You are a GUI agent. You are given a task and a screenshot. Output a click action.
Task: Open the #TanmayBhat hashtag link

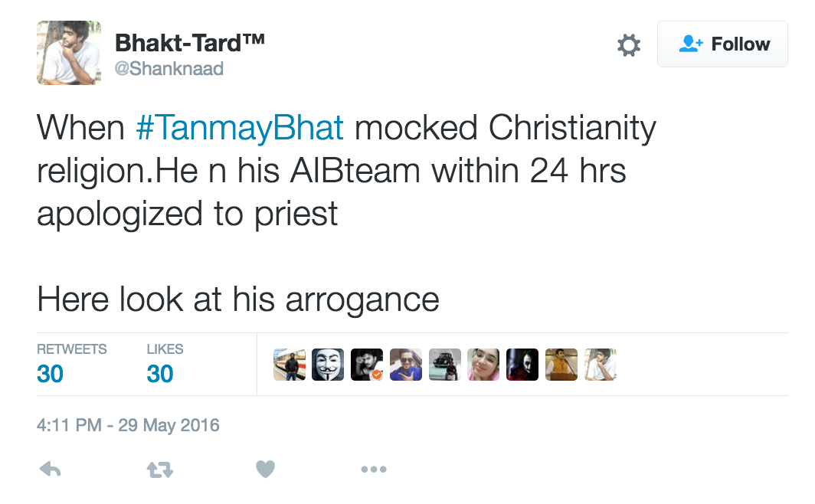pyautogui.click(x=240, y=128)
